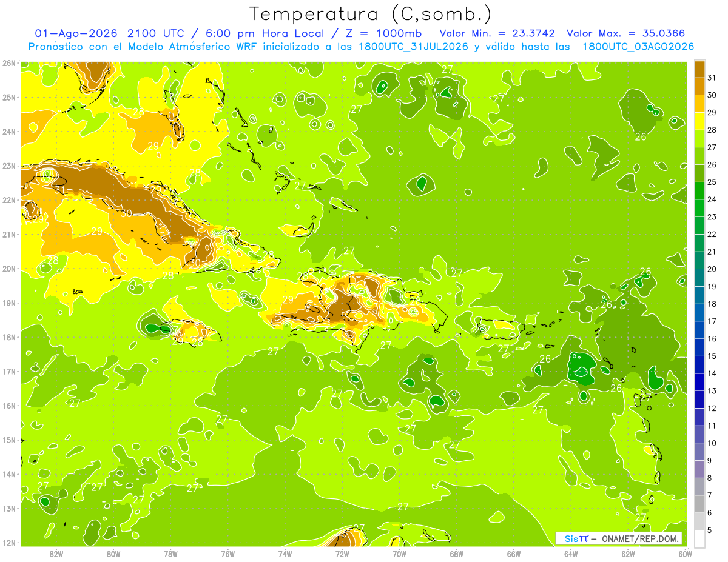Click the 29 label on the color scale
The width and height of the screenshot is (728, 562).
[712, 113]
